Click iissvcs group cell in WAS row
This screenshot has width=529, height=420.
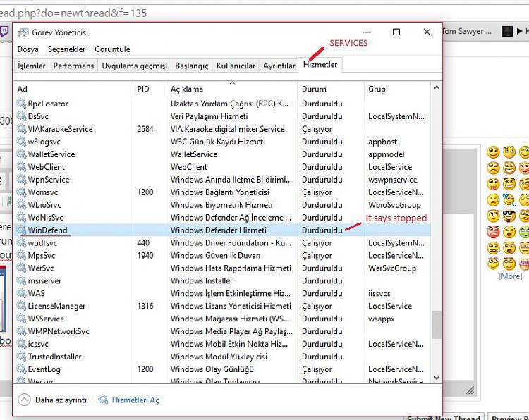coord(379,293)
